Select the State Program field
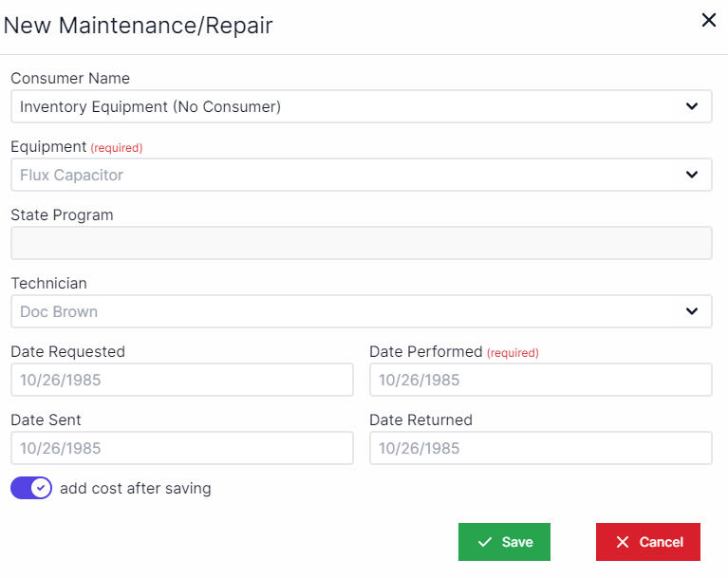 point(361,243)
